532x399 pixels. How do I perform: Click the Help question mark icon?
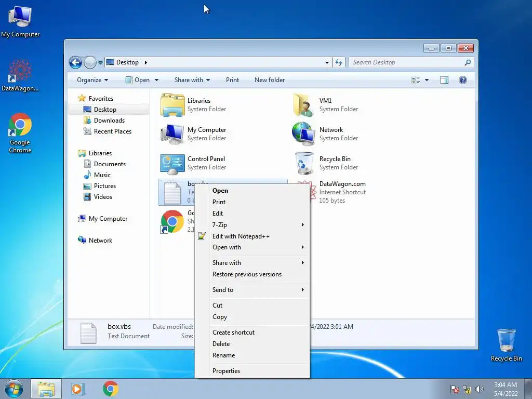click(x=463, y=80)
